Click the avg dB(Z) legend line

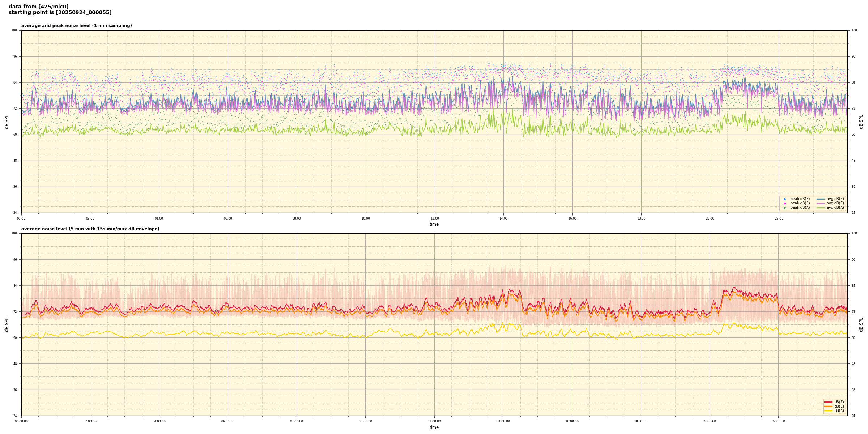[x=821, y=199]
